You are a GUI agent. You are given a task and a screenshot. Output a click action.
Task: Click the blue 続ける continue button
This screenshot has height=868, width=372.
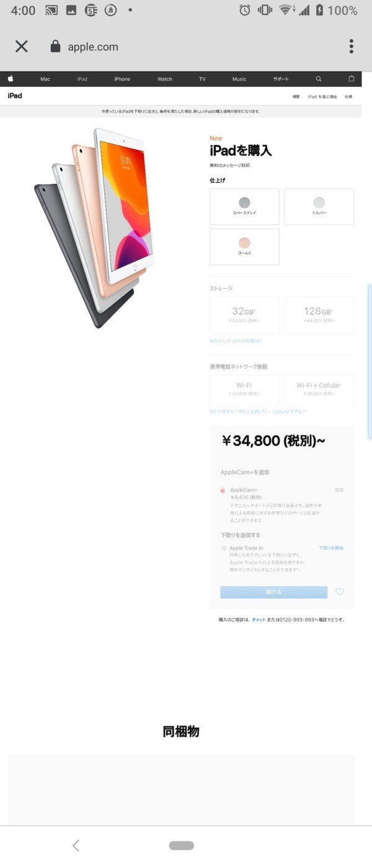click(x=273, y=592)
